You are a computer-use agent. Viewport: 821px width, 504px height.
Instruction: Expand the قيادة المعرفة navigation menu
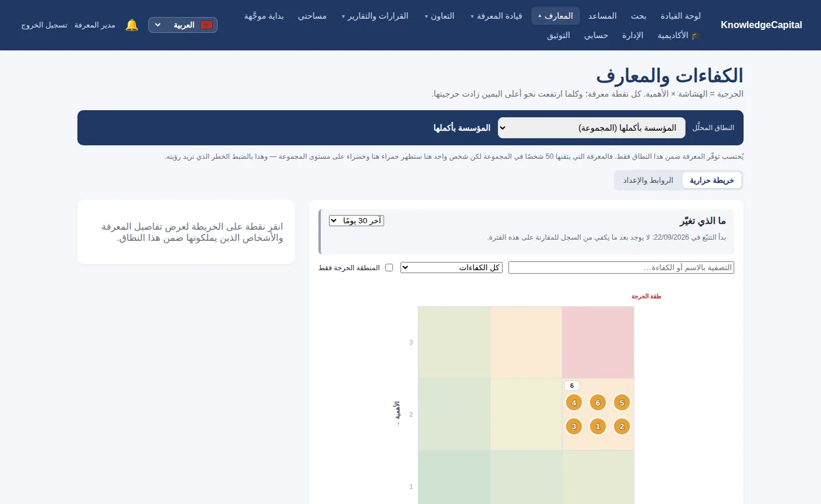(x=497, y=16)
